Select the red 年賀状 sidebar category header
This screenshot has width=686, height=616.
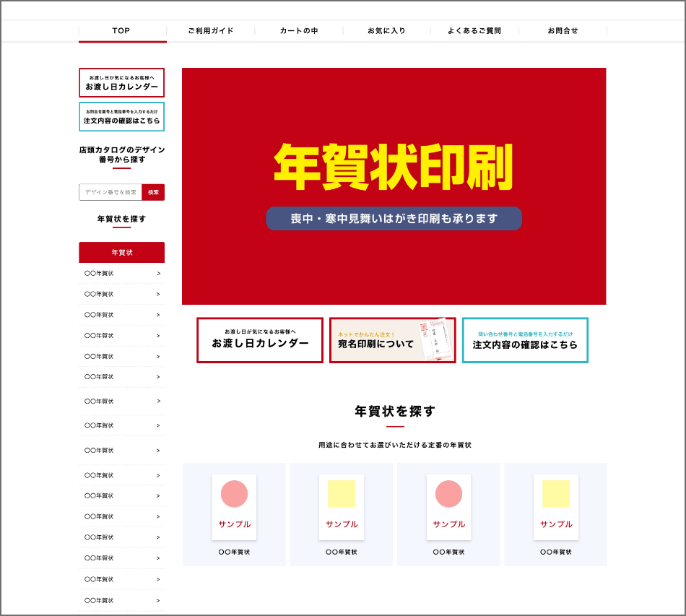pyautogui.click(x=121, y=253)
